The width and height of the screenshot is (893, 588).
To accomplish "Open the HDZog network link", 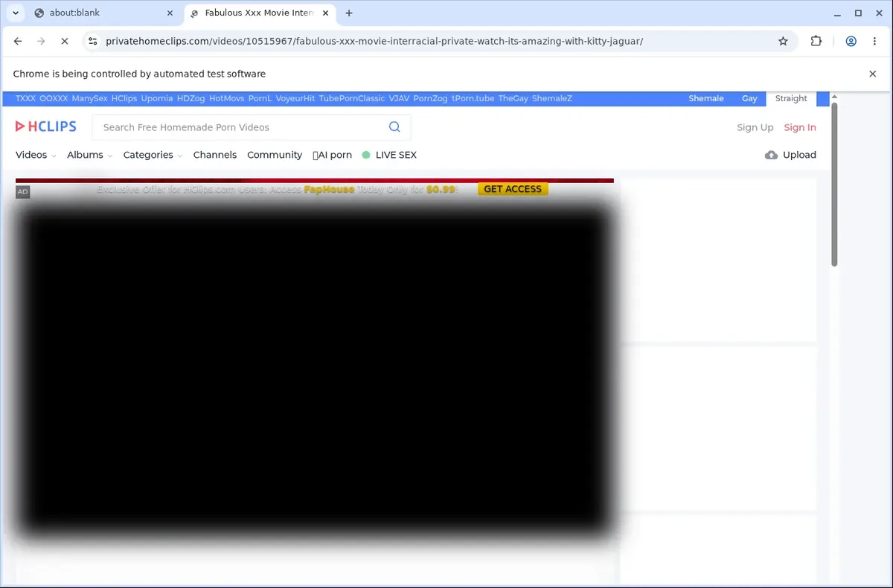I will click(191, 98).
